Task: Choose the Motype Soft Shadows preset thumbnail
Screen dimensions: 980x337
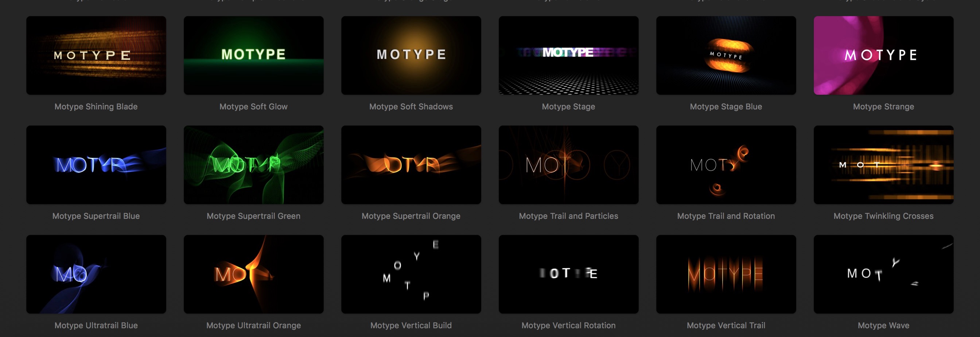Action: click(411, 55)
